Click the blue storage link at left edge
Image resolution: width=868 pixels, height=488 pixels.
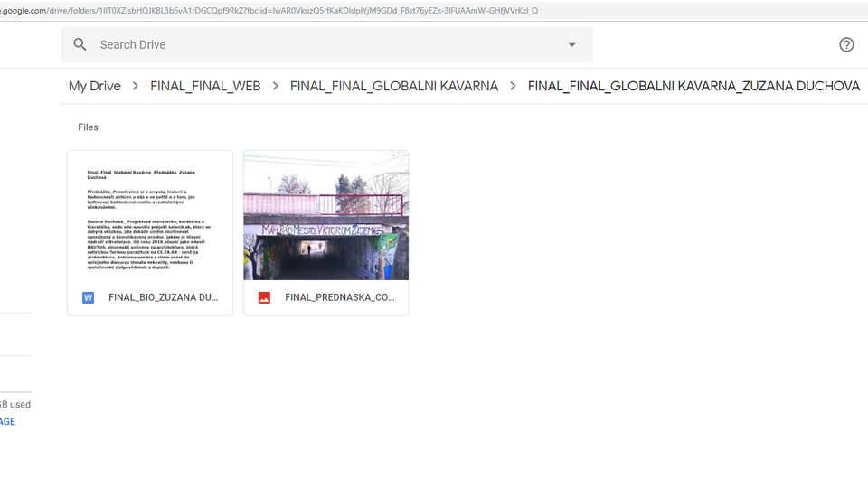click(7, 421)
